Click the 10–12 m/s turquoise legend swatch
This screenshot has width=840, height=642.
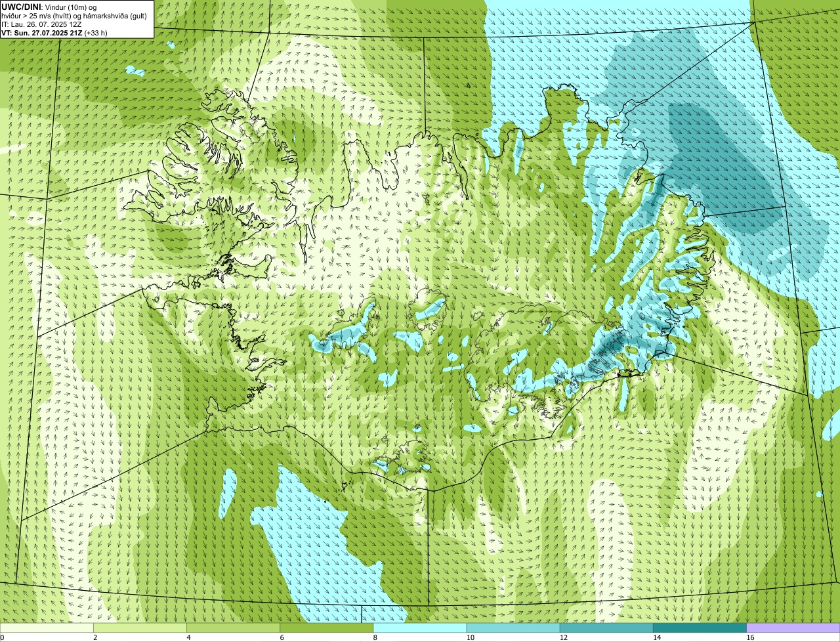513,628
